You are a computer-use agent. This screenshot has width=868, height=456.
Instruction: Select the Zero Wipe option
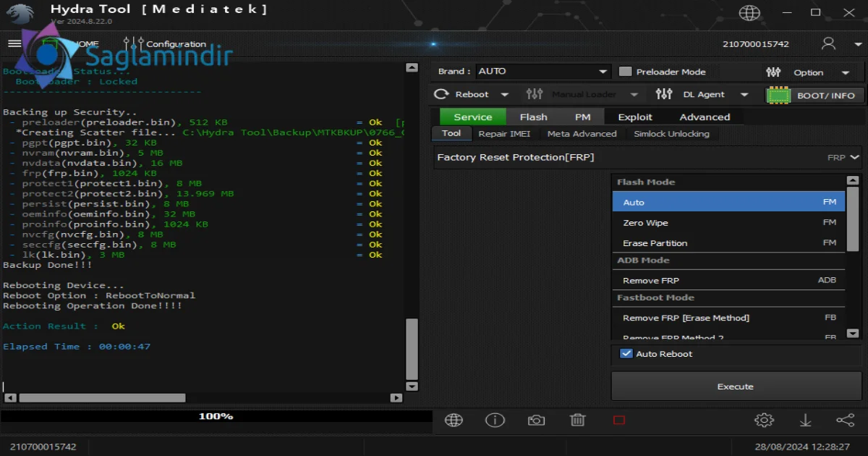coord(728,223)
